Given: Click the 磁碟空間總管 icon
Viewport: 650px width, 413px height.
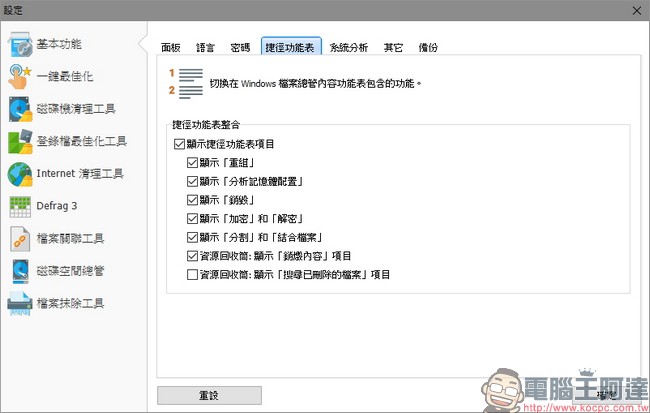Looking at the screenshot, I should (x=20, y=270).
